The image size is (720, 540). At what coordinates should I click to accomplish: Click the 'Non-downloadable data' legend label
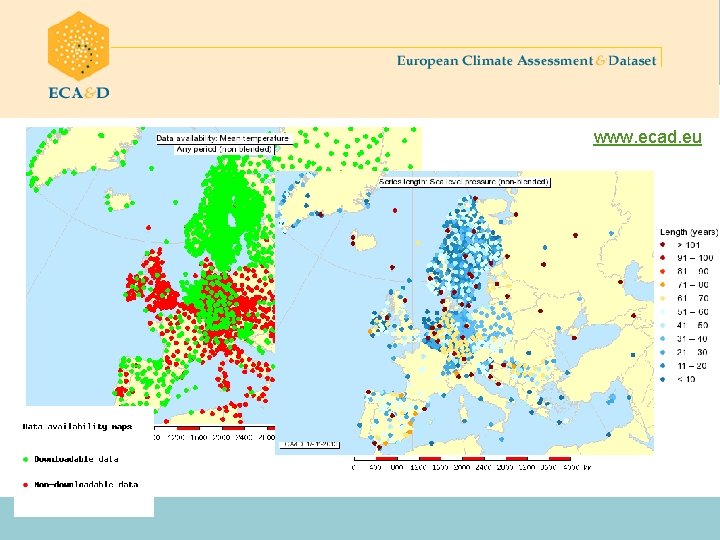click(86, 484)
